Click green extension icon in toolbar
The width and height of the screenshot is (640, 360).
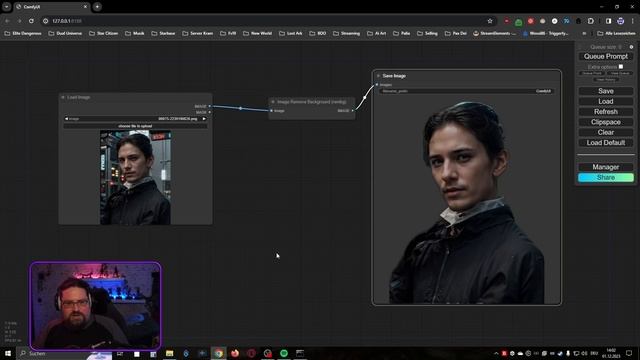(518, 21)
